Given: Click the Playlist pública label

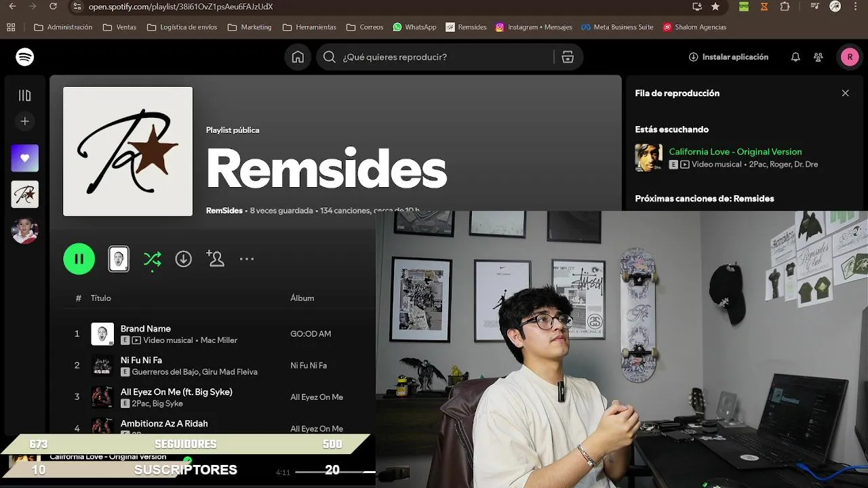Looking at the screenshot, I should [233, 130].
